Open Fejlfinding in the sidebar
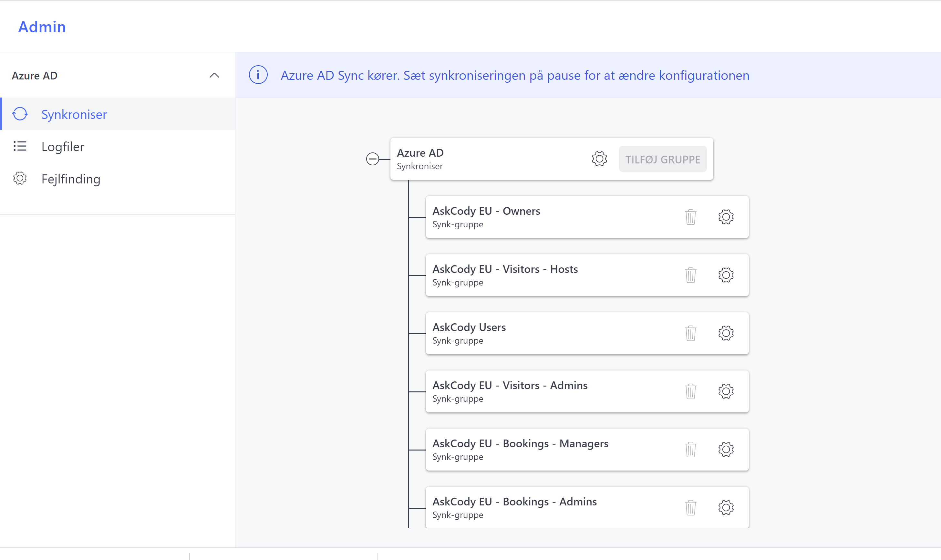The height and width of the screenshot is (560, 941). point(118,179)
